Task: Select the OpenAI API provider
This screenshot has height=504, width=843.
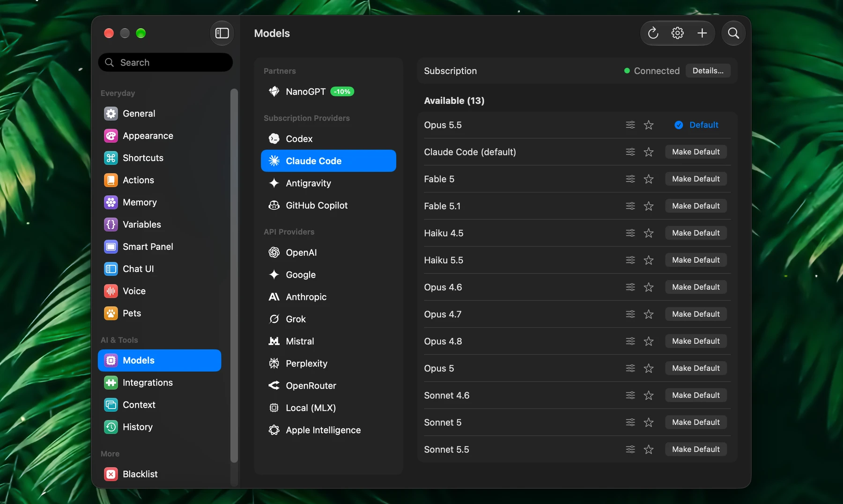Action: [x=328, y=253]
